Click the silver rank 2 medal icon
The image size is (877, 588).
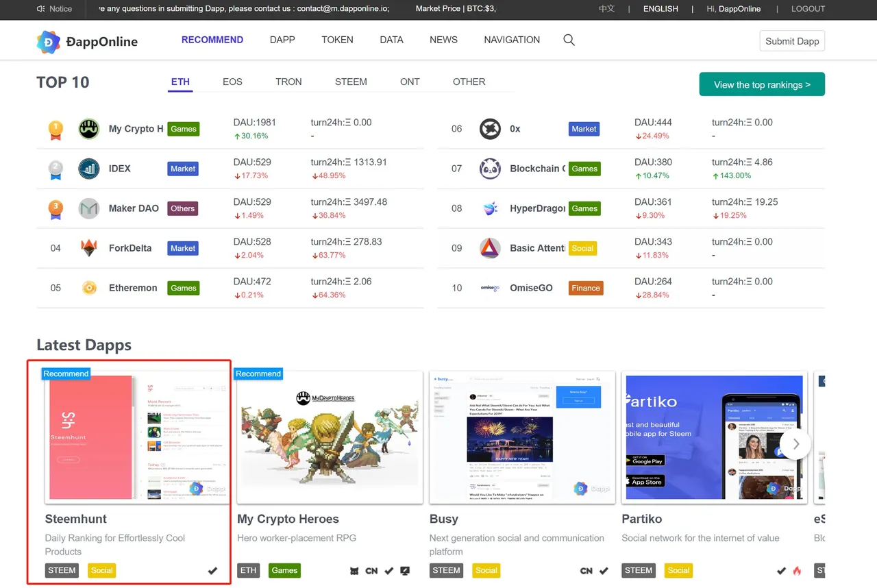click(x=55, y=169)
